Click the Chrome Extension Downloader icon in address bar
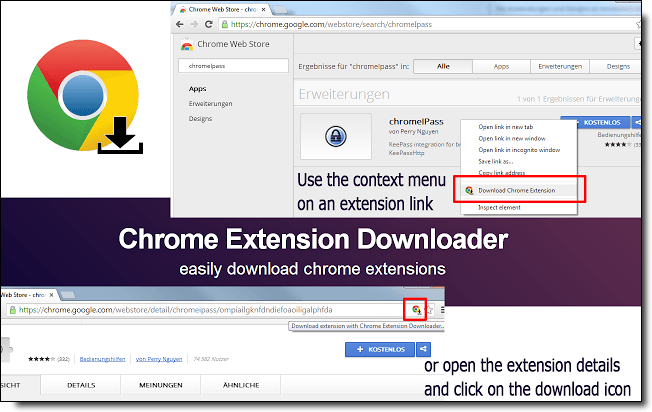Screen dimensions: 652x412 click(415, 310)
